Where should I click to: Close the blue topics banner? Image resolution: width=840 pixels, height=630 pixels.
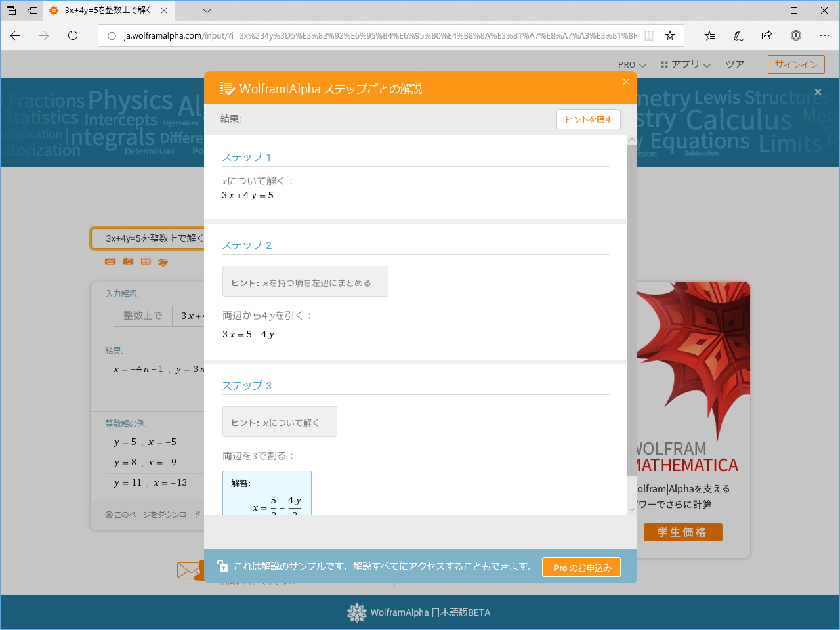(818, 92)
